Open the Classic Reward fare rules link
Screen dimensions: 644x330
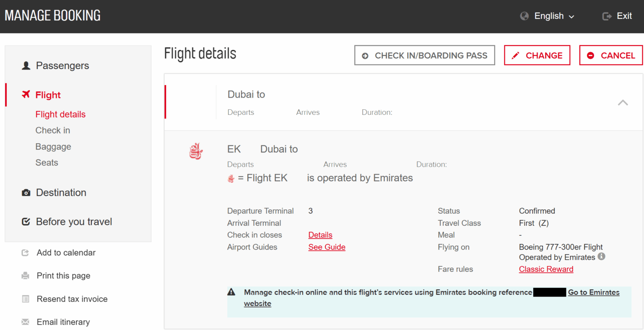pyautogui.click(x=546, y=269)
